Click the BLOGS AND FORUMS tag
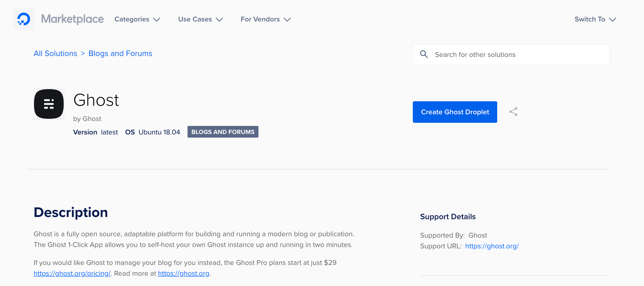644x286 pixels. (x=223, y=132)
